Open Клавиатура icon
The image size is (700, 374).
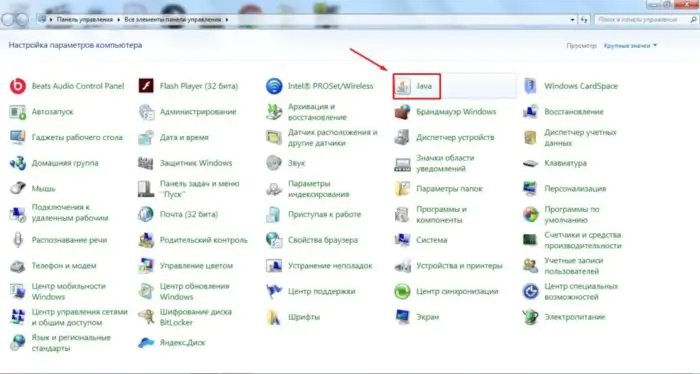coord(530,163)
